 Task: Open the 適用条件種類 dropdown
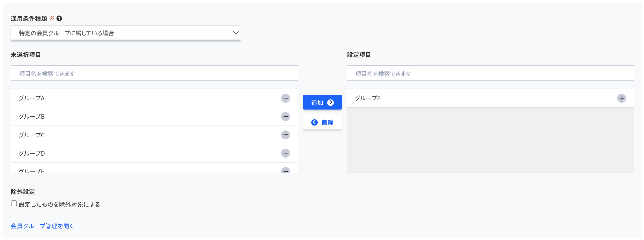point(126,33)
